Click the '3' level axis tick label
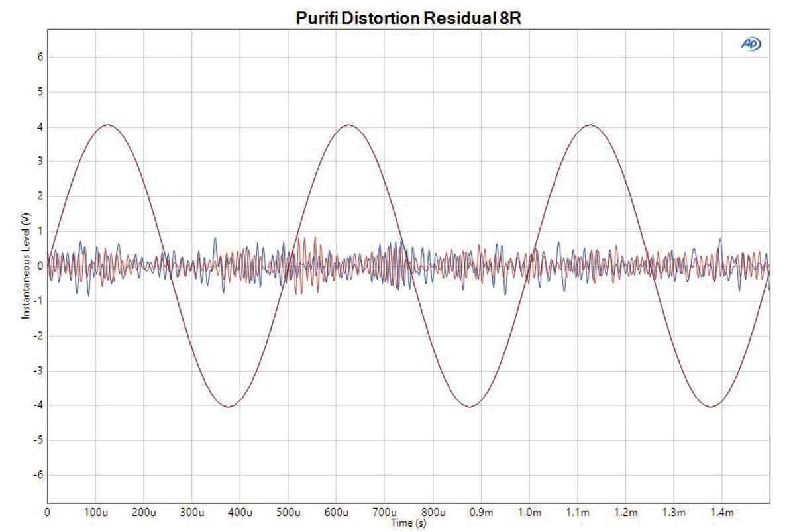Viewport: 795px width, 532px height. (40, 162)
